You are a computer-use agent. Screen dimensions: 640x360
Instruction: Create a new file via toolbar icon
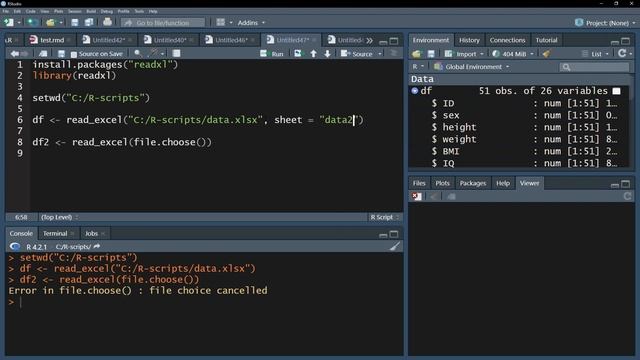[x=9, y=22]
